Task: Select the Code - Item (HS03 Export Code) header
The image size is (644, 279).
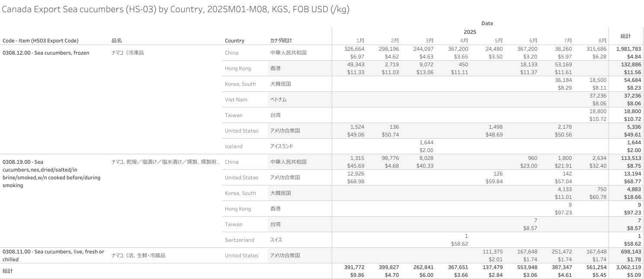Action: (41, 41)
